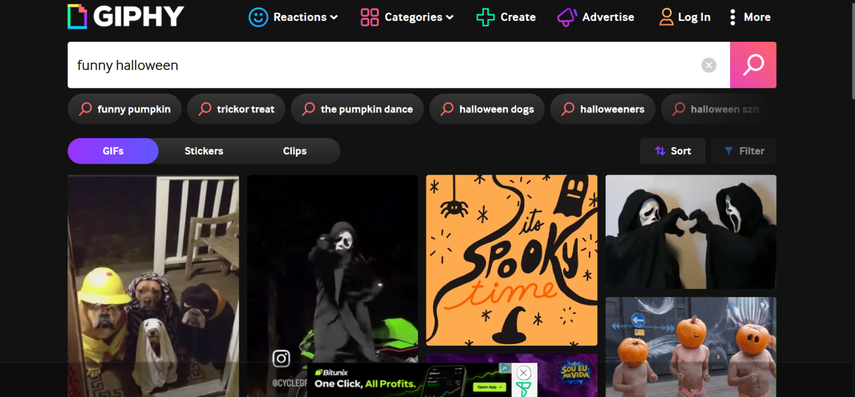
Task: Select the funny pumpkin suggestion
Action: pos(125,109)
